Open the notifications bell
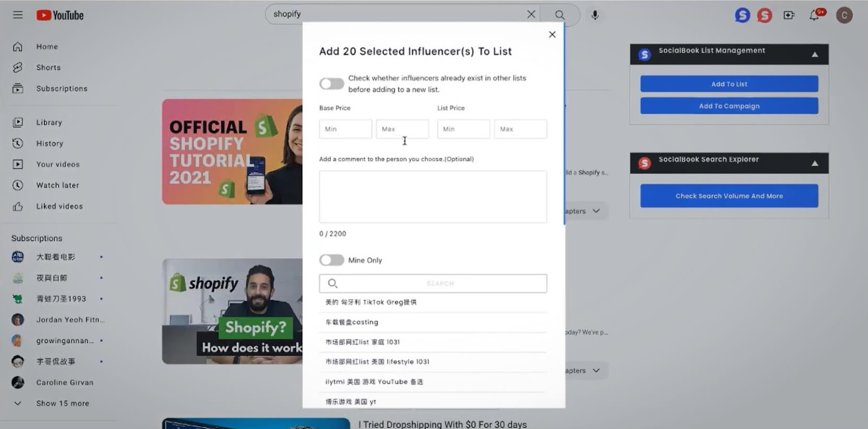868x429 pixels. [814, 15]
